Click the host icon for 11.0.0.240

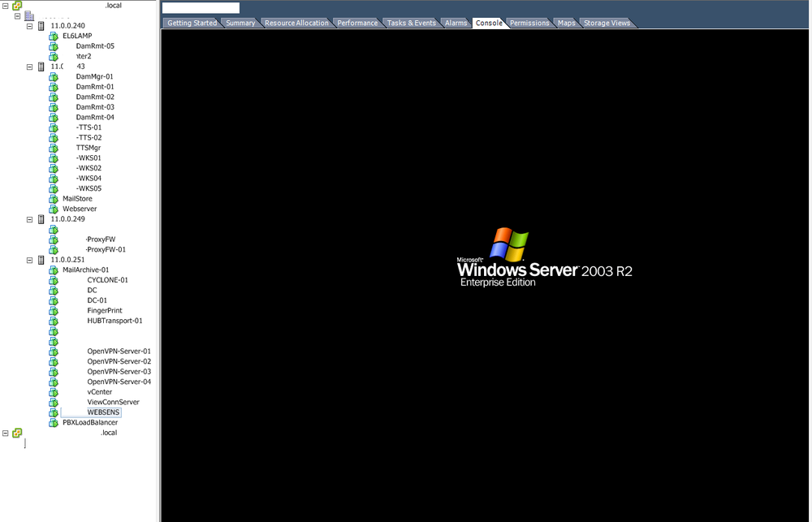(41, 26)
